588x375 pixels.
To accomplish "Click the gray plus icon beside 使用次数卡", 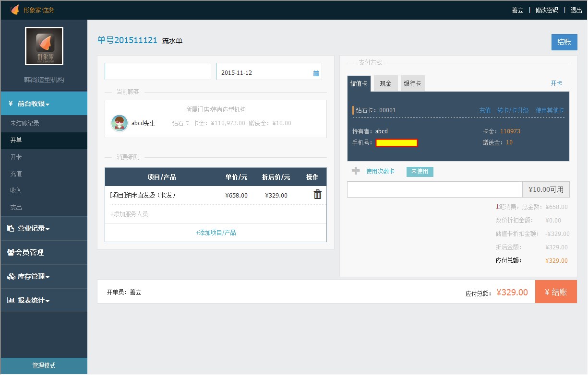I will pyautogui.click(x=356, y=171).
